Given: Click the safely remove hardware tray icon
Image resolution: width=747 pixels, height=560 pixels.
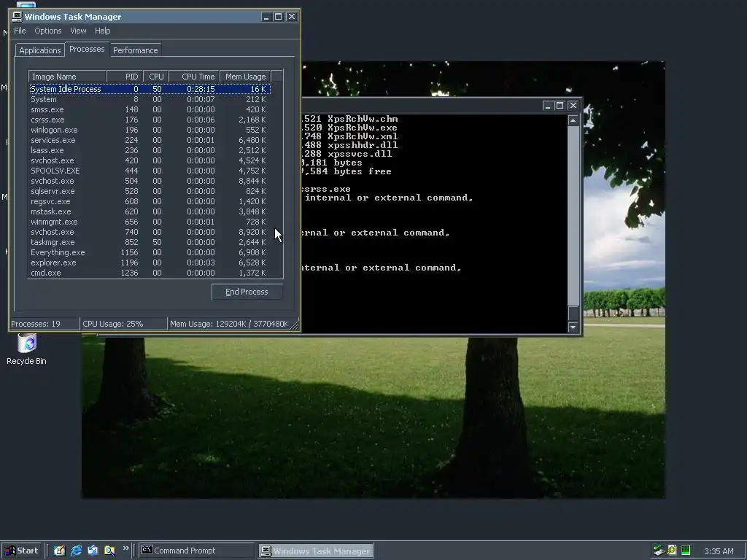Looking at the screenshot, I should coord(659,551).
